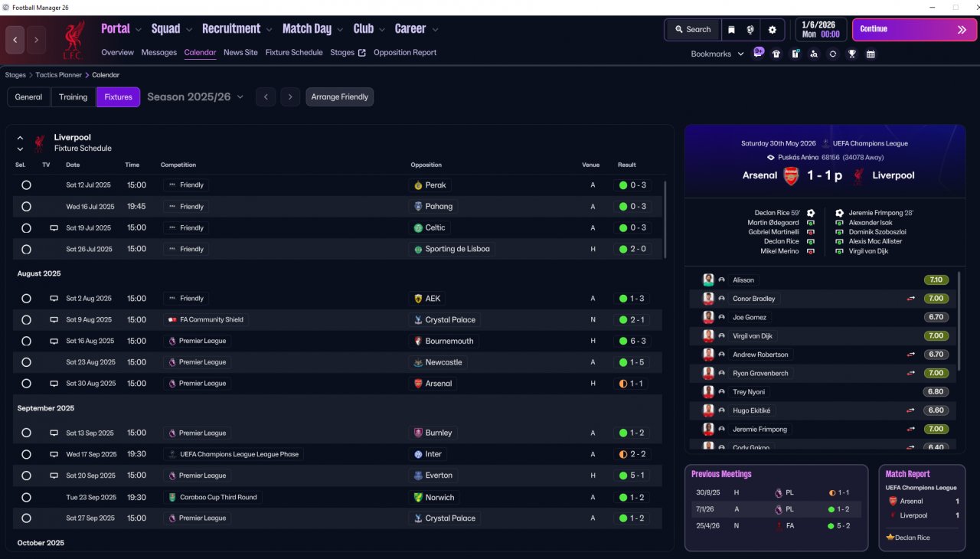The height and width of the screenshot is (559, 980).
Task: Click the Norwich club badge in fixtures
Action: 418,498
